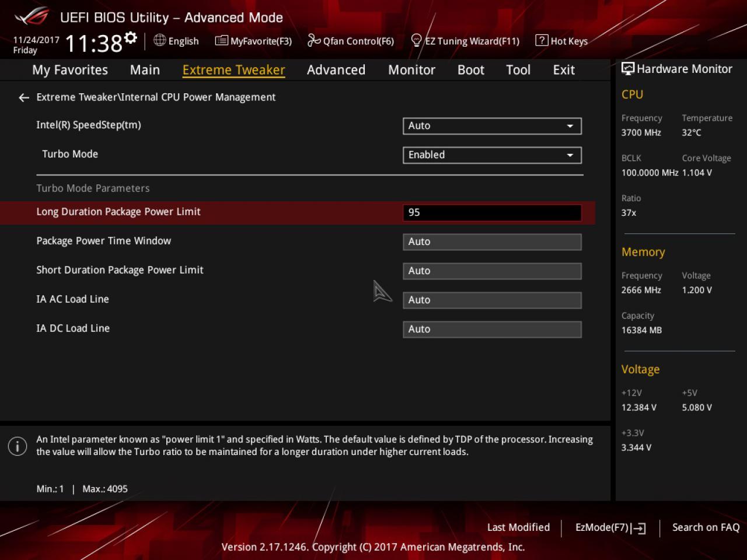Click +12V reading 12.384 V
This screenshot has height=560, width=747.
click(638, 408)
